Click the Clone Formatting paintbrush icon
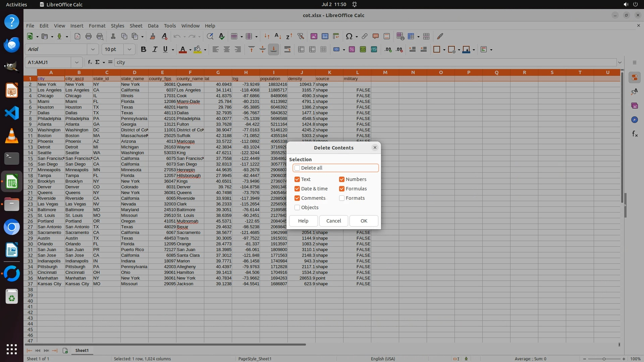The height and width of the screenshot is (362, 644). click(x=153, y=36)
